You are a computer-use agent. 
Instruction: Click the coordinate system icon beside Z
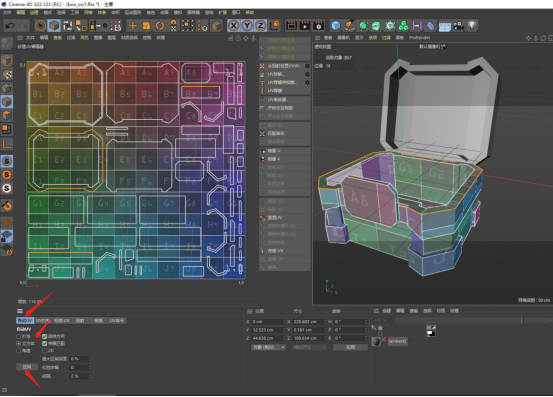point(274,26)
